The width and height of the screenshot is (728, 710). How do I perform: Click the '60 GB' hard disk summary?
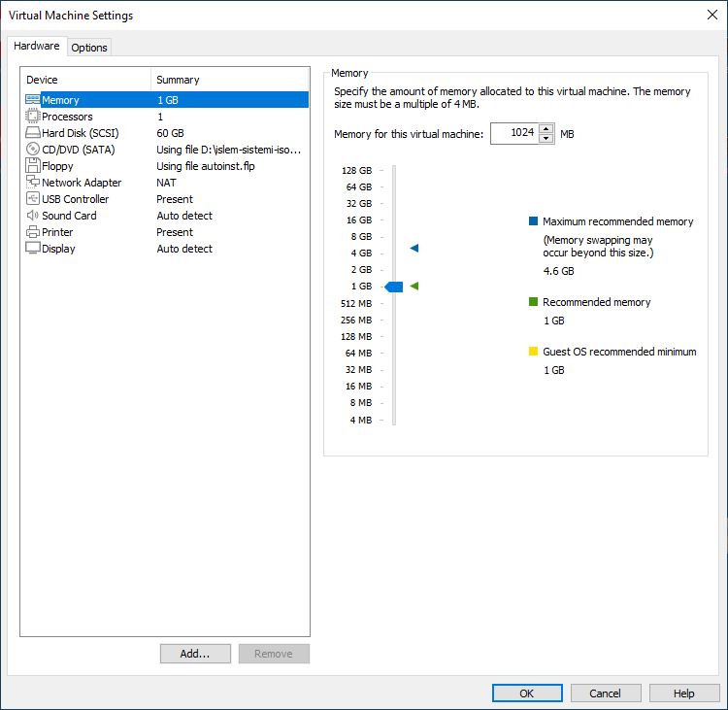[171, 133]
